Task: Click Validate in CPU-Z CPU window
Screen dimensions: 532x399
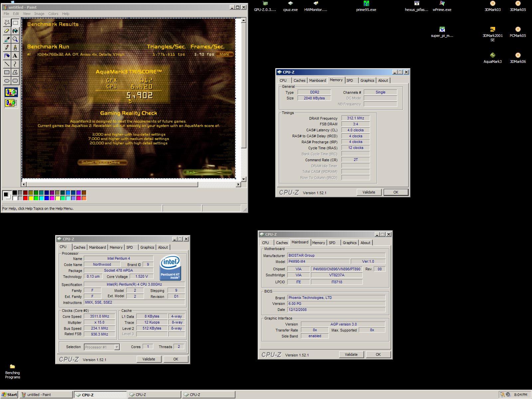Action: click(x=149, y=359)
